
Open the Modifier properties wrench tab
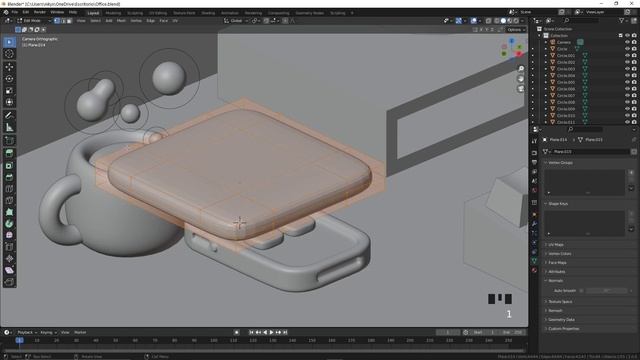coord(534,224)
